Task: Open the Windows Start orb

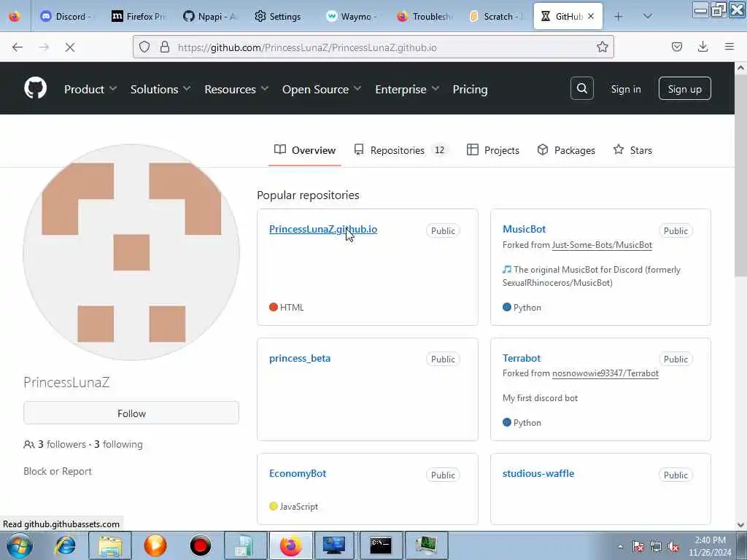Action: (19, 545)
